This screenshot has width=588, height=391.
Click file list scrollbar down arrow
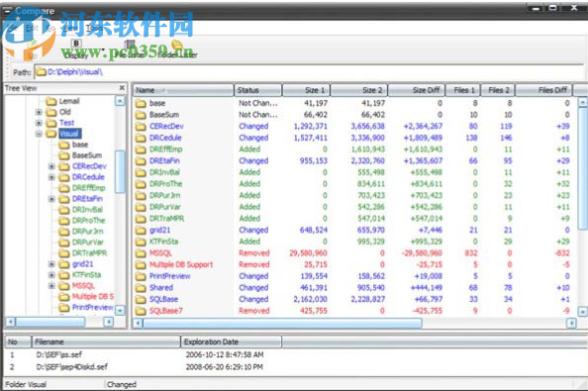tap(582, 311)
